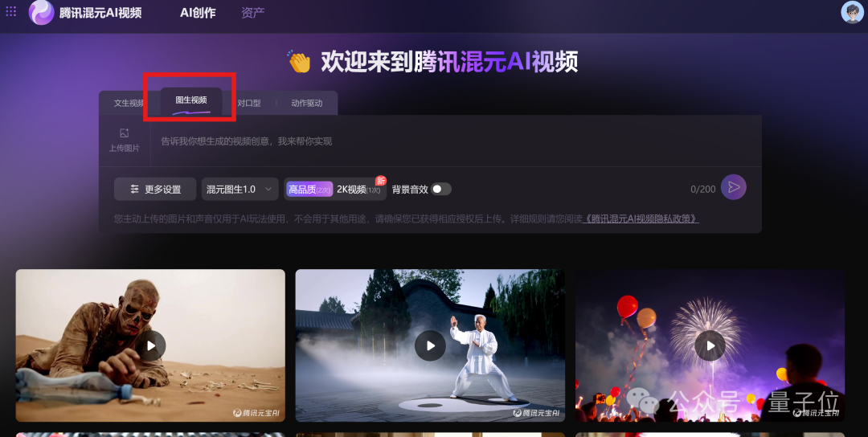868x437 pixels.
Task: Switch to the 文生视频 tab
Action: click(129, 103)
